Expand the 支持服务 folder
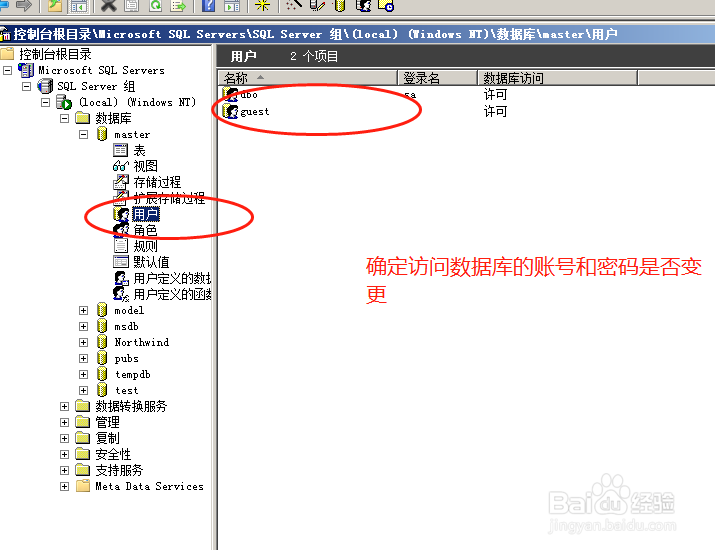 (x=64, y=470)
